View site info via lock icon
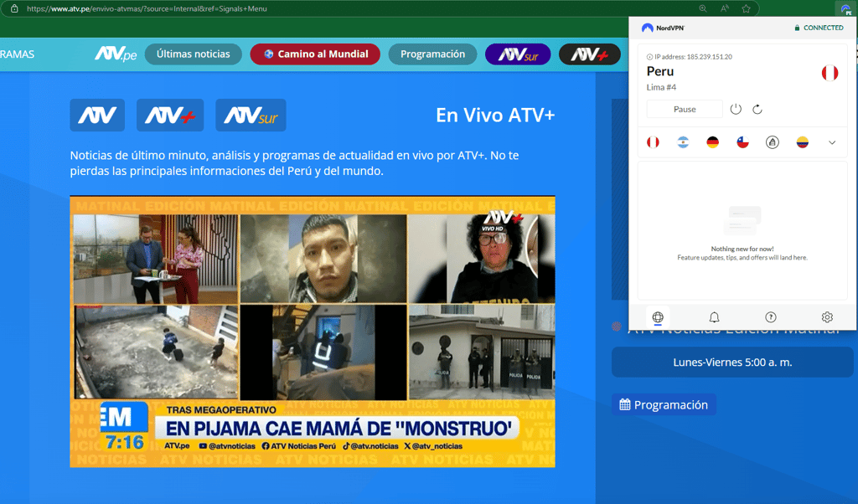Image resolution: width=858 pixels, height=504 pixels. click(x=14, y=8)
